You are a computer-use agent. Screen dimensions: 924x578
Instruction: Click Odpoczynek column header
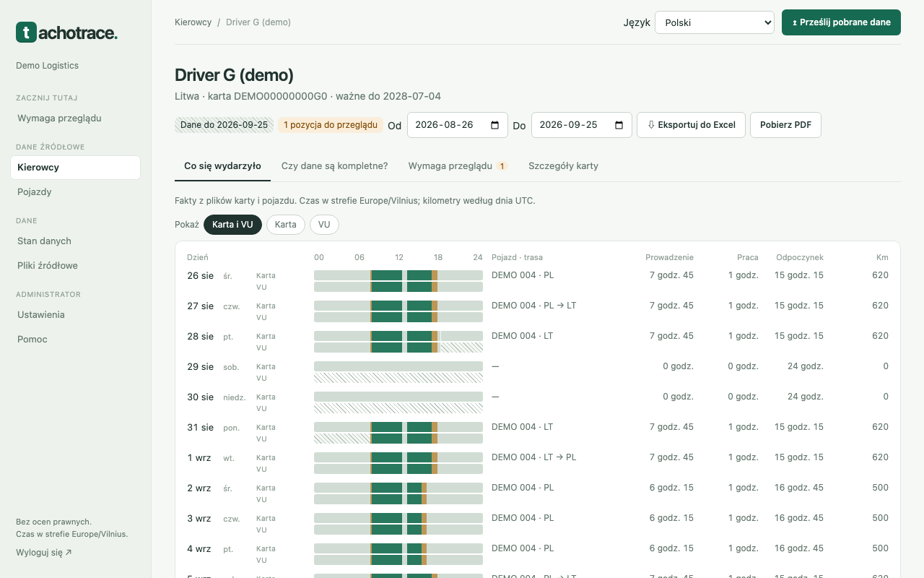(x=800, y=257)
